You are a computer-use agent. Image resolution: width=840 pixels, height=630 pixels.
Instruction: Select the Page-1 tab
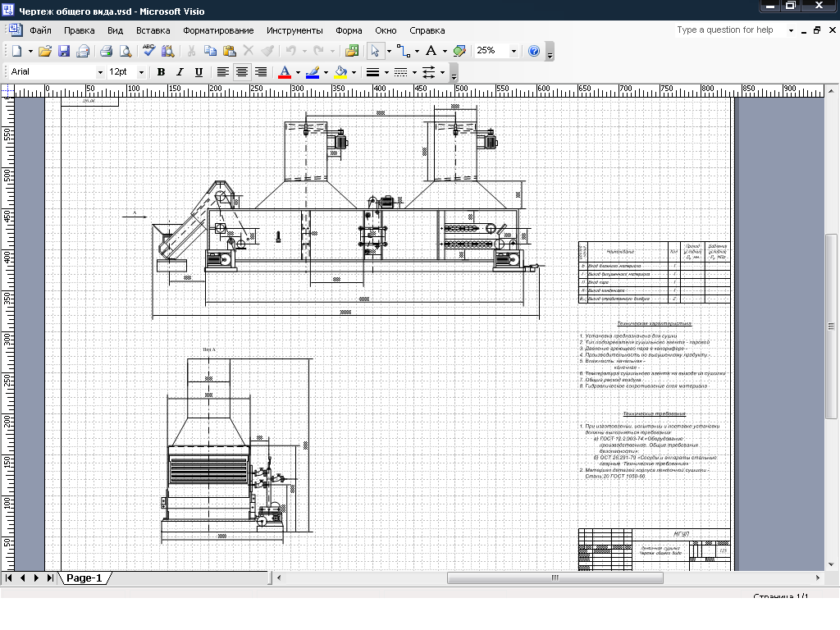tap(84, 578)
